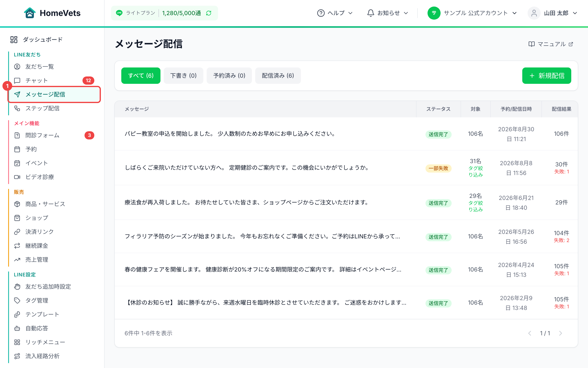Image resolution: width=588 pixels, height=368 pixels.
Task: Open 売上管理 in the sidebar
Action: pyautogui.click(x=31, y=259)
